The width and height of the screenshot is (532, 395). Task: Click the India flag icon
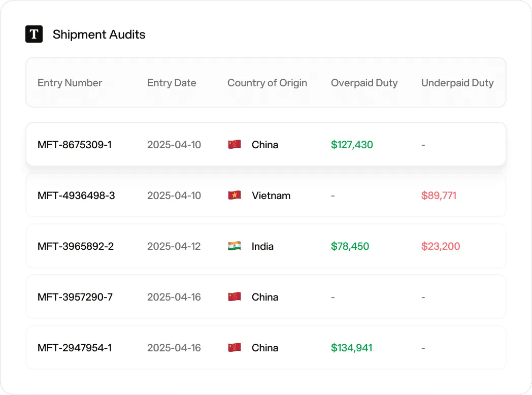(x=235, y=246)
